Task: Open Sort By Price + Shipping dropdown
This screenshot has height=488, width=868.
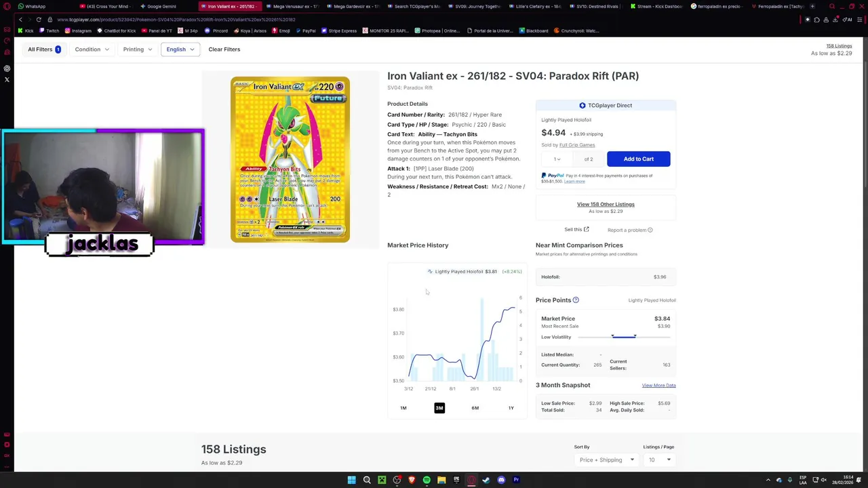Action: [x=606, y=460]
